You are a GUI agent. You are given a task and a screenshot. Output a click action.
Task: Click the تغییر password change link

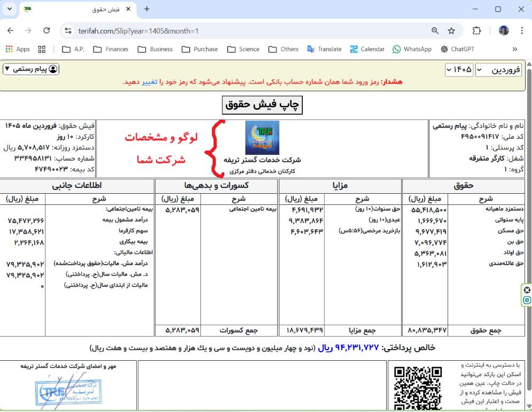[150, 82]
